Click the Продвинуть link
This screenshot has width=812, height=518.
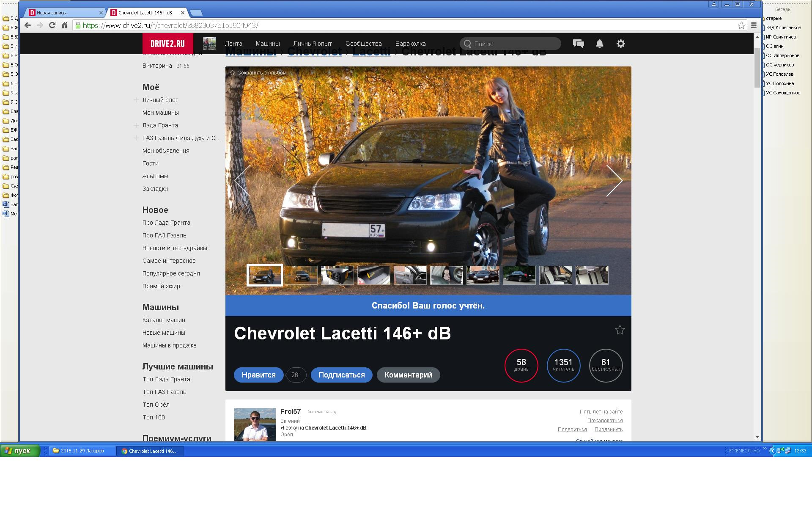coord(609,430)
